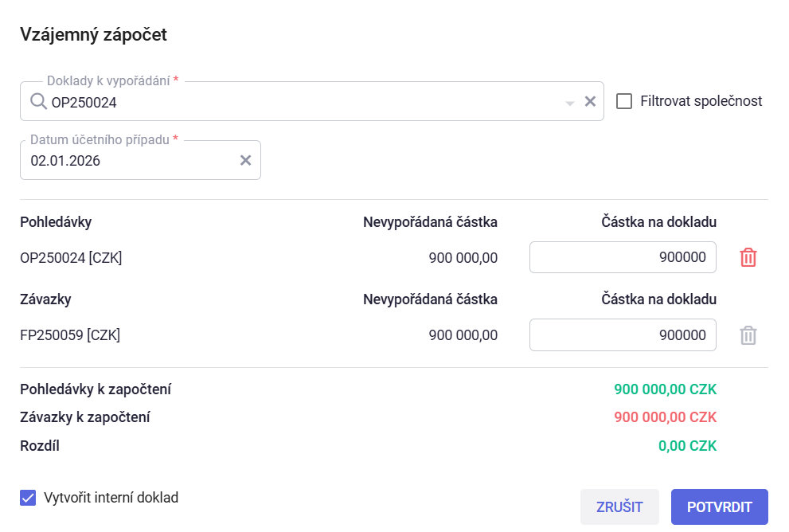The image size is (789, 532).
Task: Click the grey trash icon for FP250059
Action: (748, 335)
